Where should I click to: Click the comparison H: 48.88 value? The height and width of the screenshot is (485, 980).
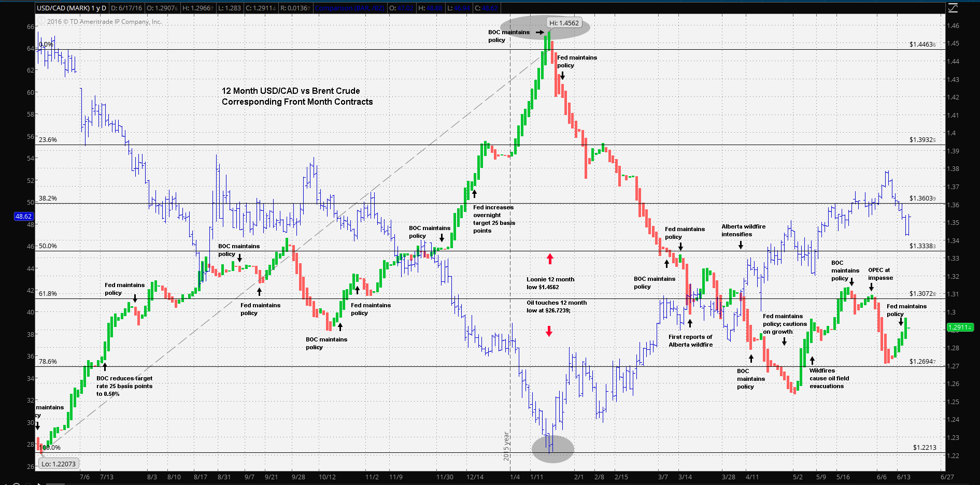[430, 8]
